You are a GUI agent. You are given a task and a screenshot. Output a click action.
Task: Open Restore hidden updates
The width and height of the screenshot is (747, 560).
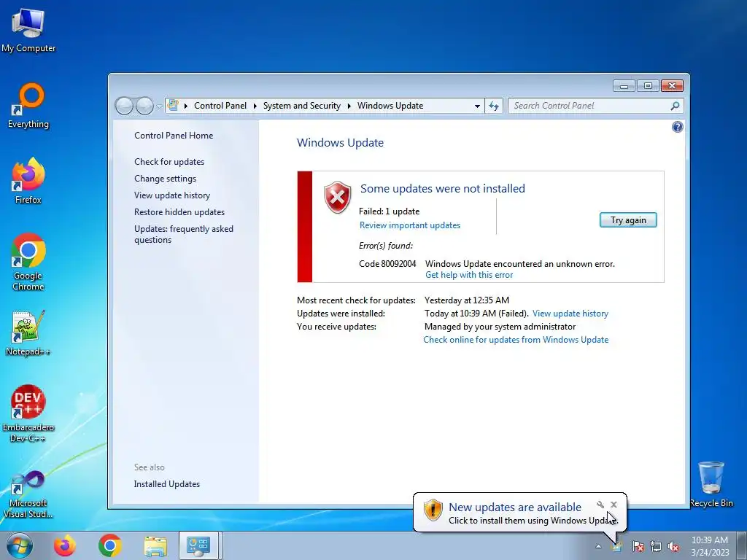pyautogui.click(x=179, y=212)
